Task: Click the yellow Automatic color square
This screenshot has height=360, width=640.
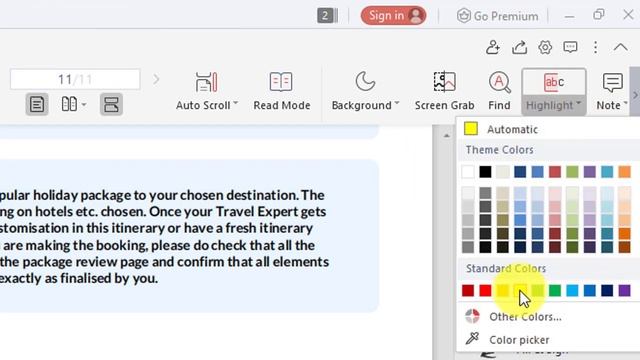Action: pyautogui.click(x=471, y=129)
